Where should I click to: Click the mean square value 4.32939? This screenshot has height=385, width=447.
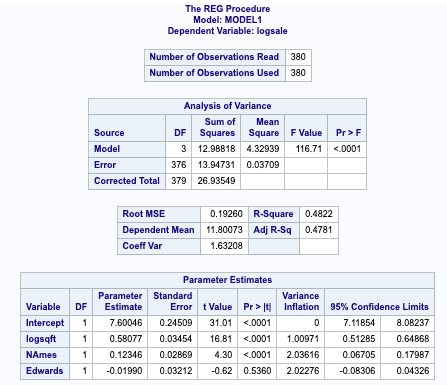(263, 149)
